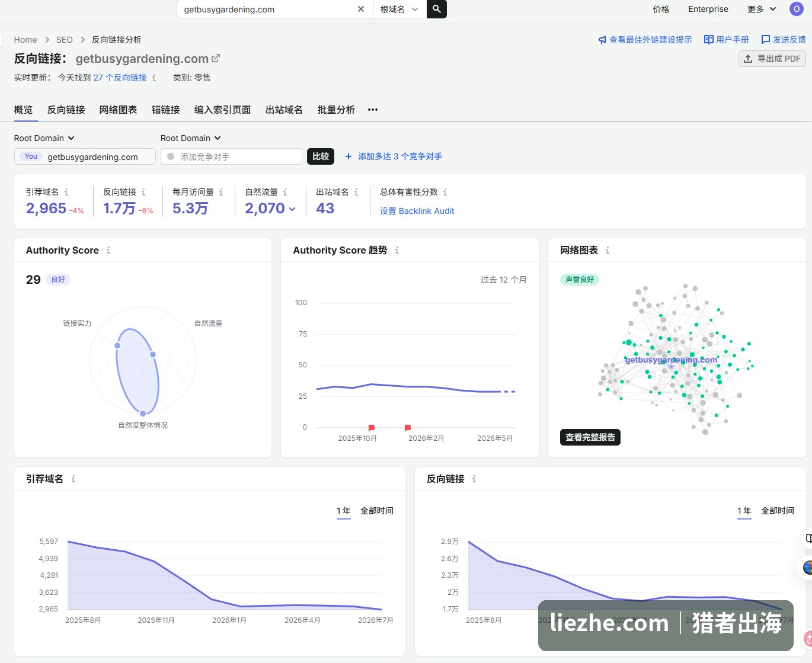Click info icon beside 反向链接 chart title
The height and width of the screenshot is (663, 812).
click(x=474, y=479)
